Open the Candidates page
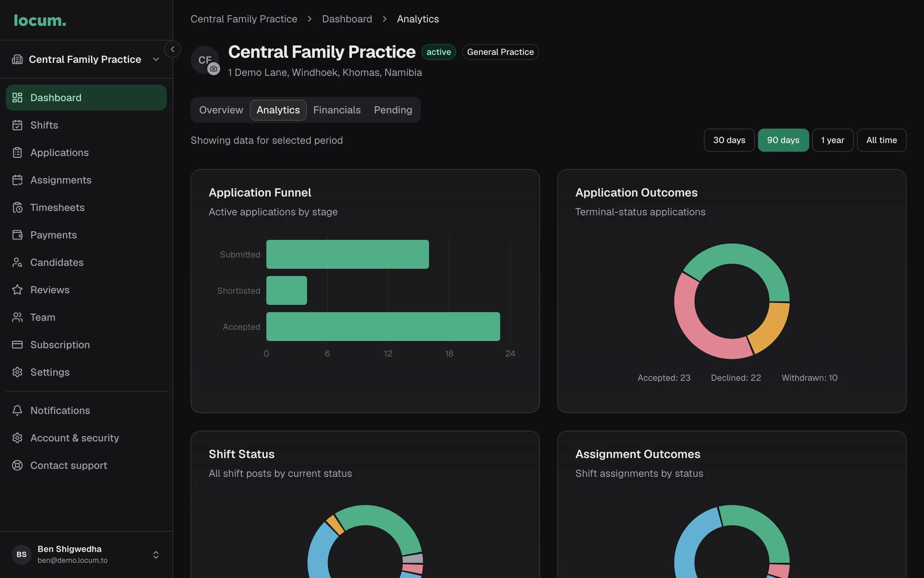The image size is (924, 578). coord(86,262)
